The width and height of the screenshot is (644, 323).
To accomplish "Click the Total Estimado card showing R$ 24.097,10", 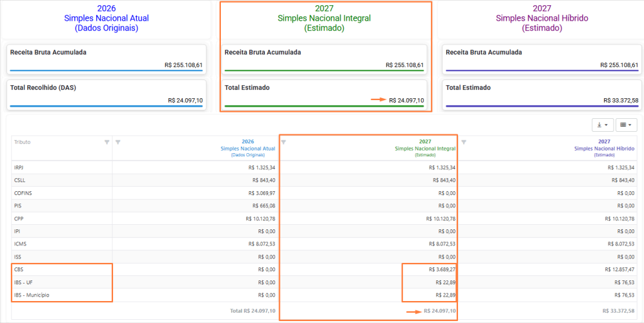I will coord(324,94).
